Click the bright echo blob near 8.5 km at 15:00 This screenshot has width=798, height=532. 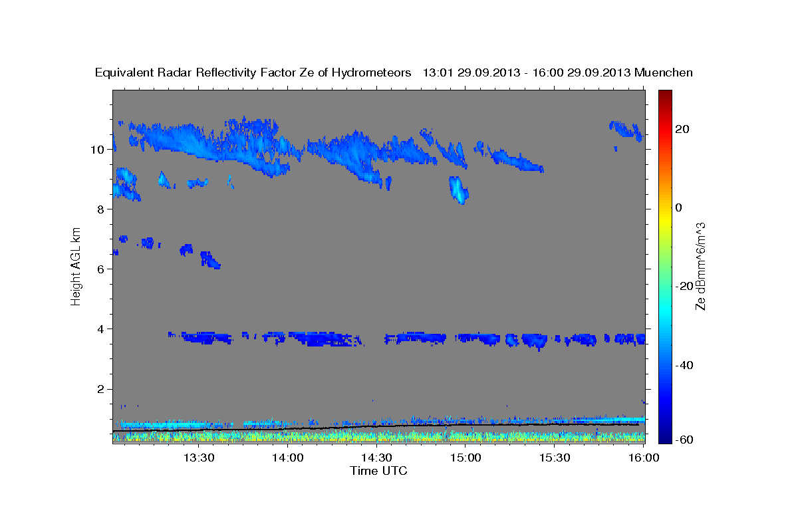[458, 190]
